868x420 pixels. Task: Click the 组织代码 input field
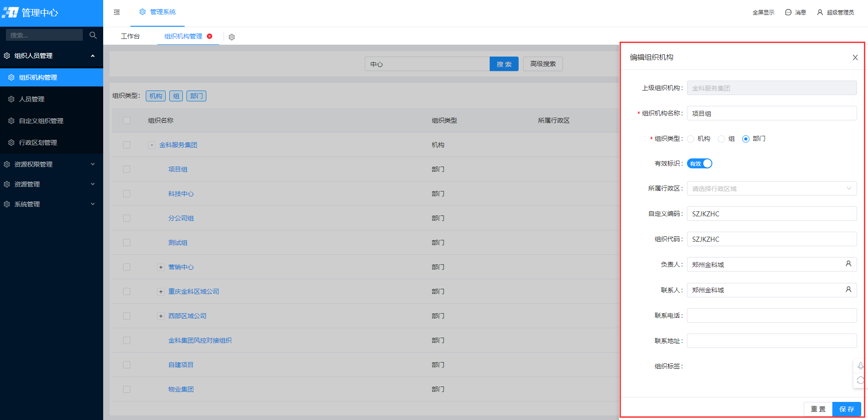[772, 239]
